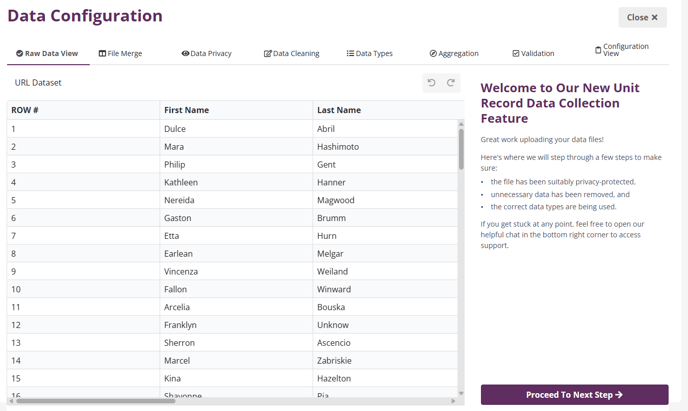
Task: Click the undo arrow icon
Action: click(x=432, y=83)
